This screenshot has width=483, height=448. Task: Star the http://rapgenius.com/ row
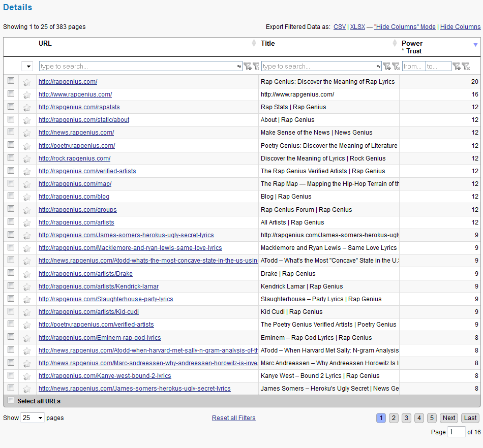click(27, 82)
